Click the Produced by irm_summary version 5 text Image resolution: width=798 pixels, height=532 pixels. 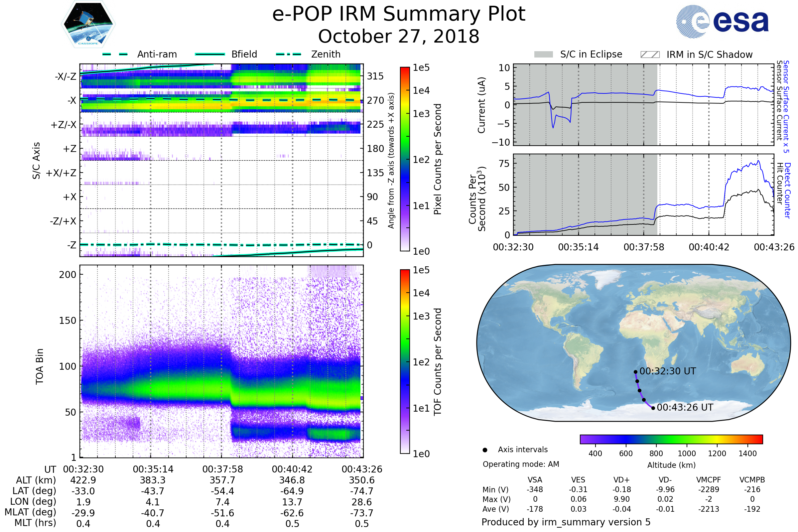click(x=566, y=522)
